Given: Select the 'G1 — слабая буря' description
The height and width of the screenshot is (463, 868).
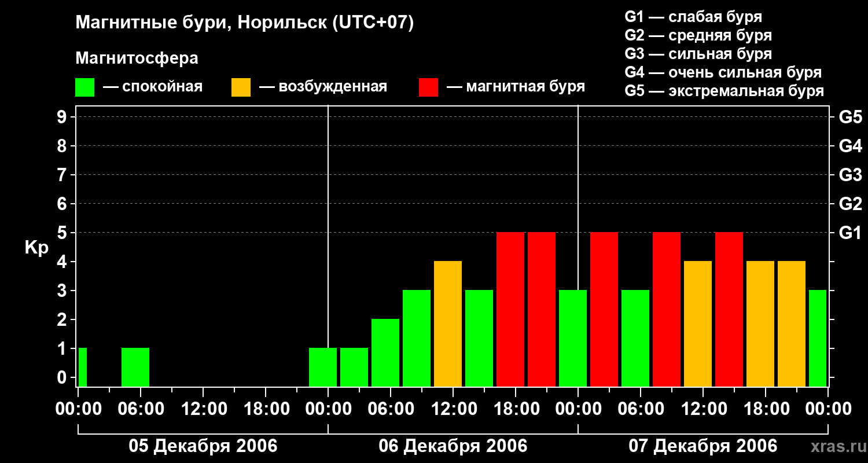Looking at the screenshot, I should 693,17.
